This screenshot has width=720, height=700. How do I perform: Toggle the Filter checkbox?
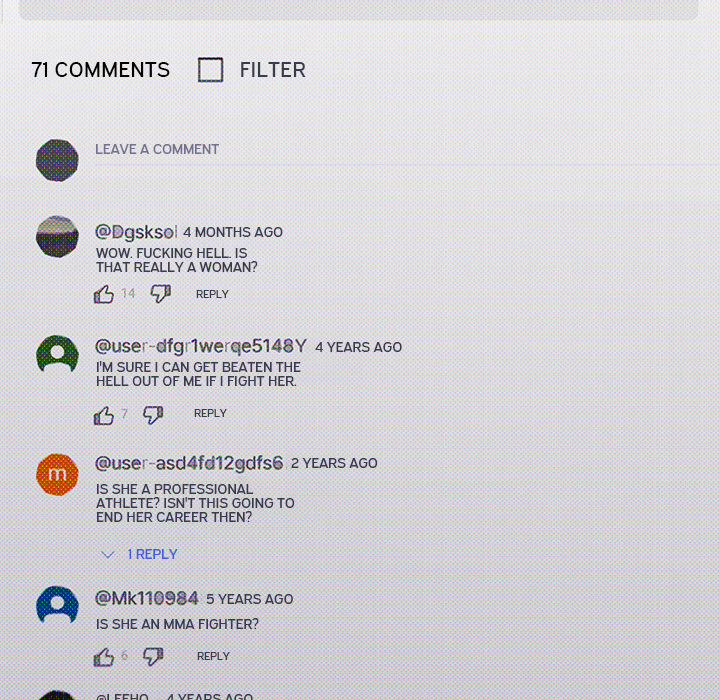pyautogui.click(x=211, y=70)
